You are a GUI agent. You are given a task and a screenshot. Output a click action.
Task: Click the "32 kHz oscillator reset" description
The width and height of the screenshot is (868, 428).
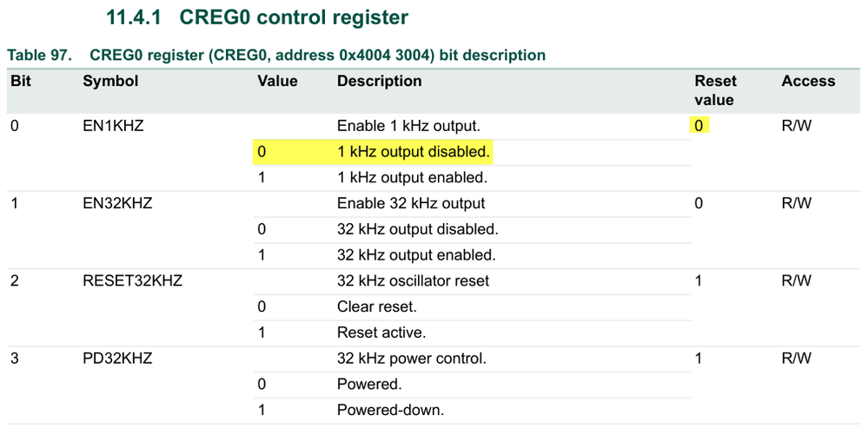pos(413,281)
